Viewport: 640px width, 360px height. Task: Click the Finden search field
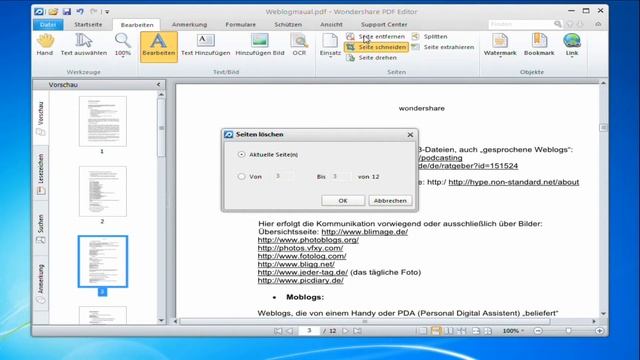tap(521, 24)
